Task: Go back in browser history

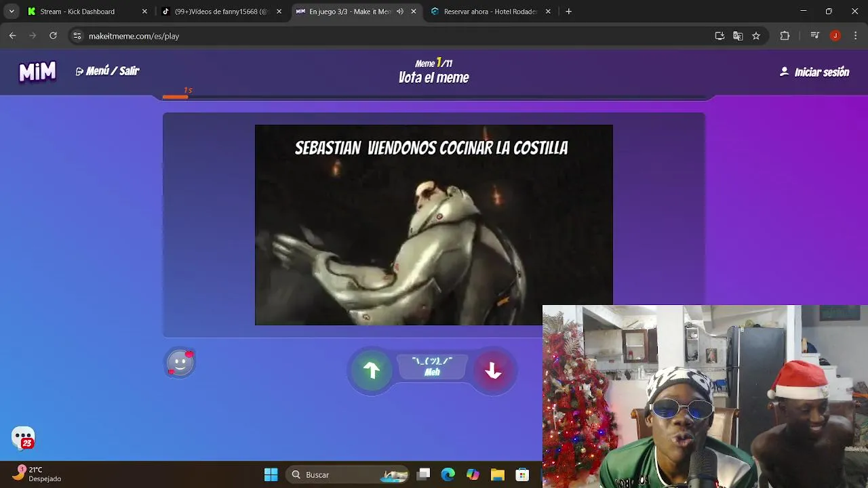Action: pyautogui.click(x=12, y=36)
